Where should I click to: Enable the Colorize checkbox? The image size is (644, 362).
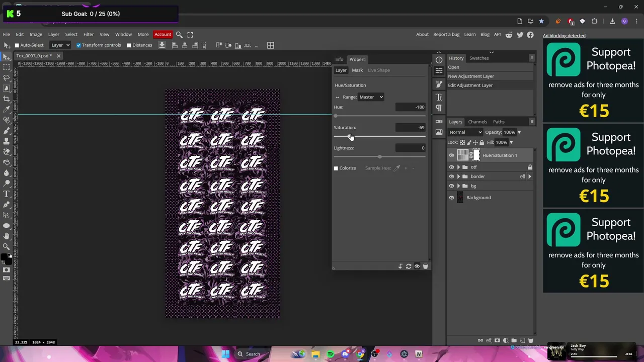(x=336, y=168)
